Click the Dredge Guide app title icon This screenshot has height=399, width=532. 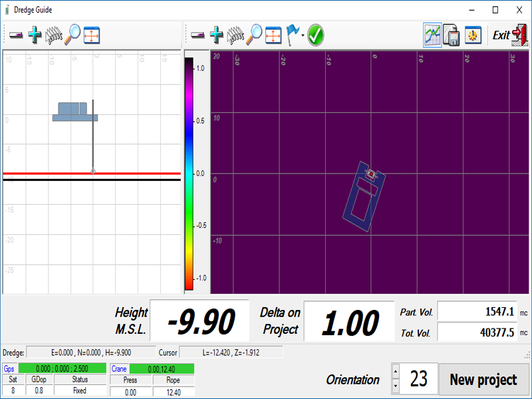point(7,10)
